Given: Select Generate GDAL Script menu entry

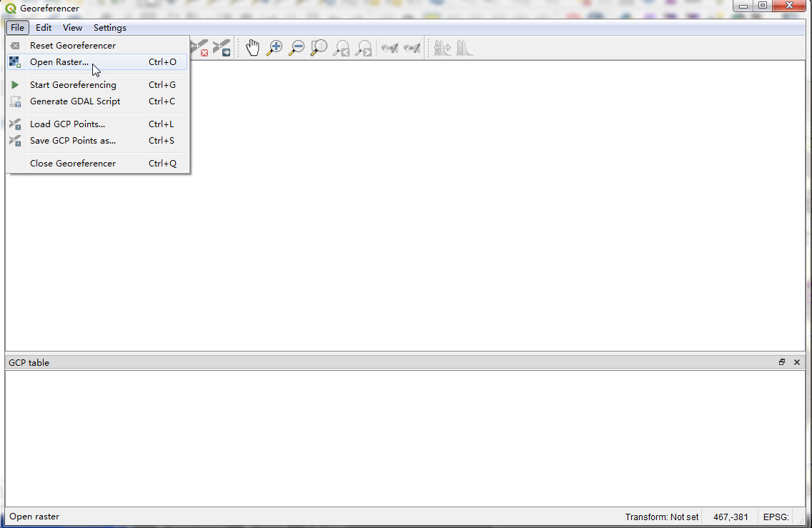Looking at the screenshot, I should tap(97, 101).
